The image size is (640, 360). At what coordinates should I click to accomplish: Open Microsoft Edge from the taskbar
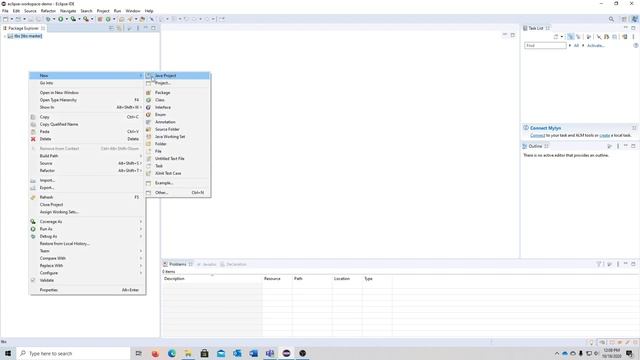[x=171, y=353]
